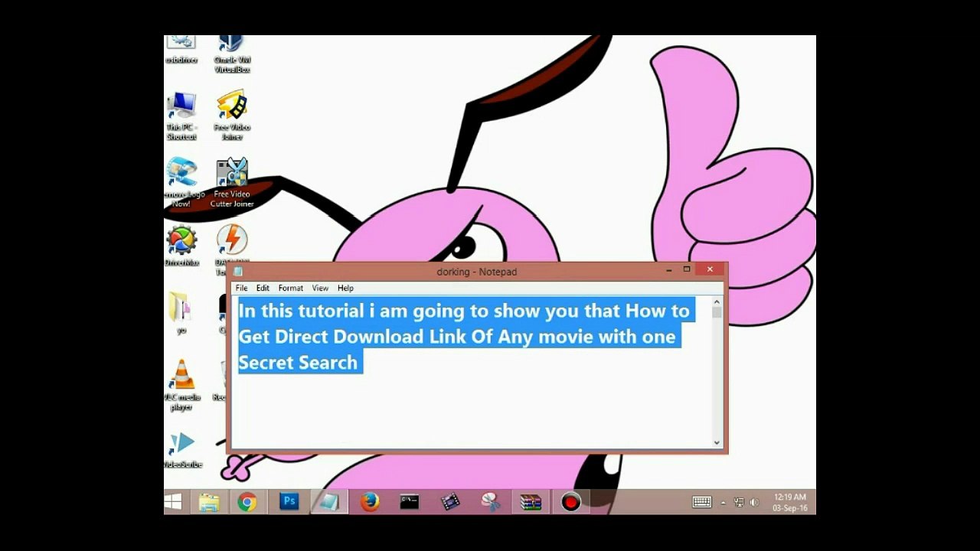
Task: Launch Firefox from the taskbar
Action: (x=370, y=502)
